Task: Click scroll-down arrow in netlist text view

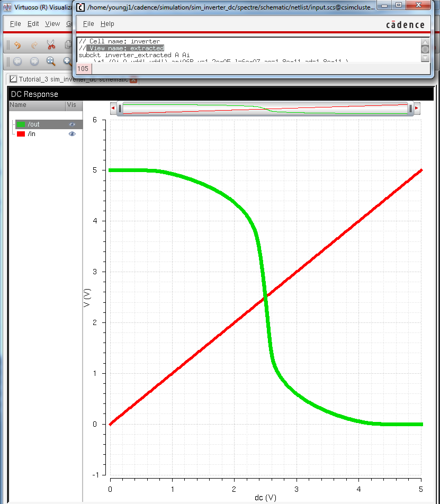Action: (425, 58)
